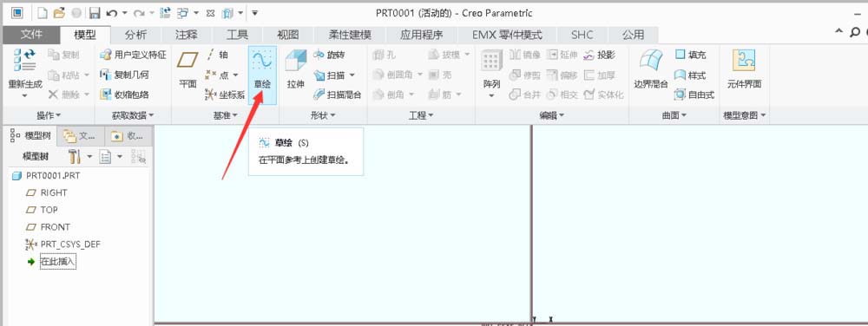868x326 pixels.
Task: Click the ribbon search magnifier icon
Action: [855, 33]
